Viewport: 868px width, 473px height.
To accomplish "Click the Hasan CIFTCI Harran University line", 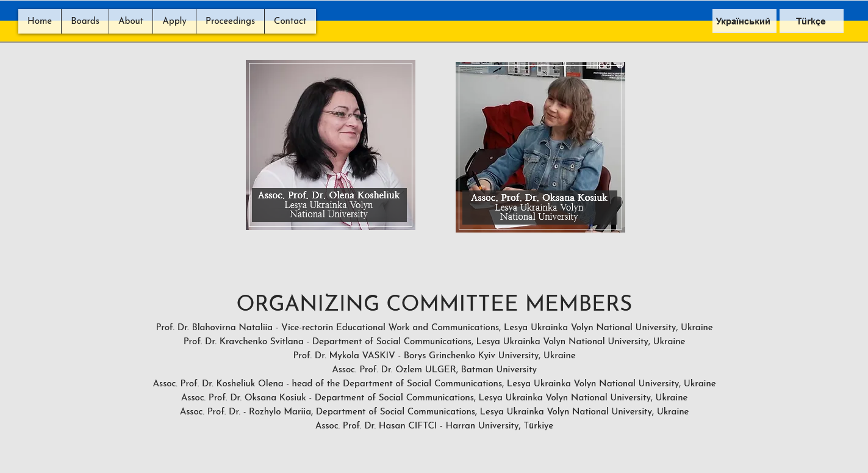I will (x=434, y=426).
